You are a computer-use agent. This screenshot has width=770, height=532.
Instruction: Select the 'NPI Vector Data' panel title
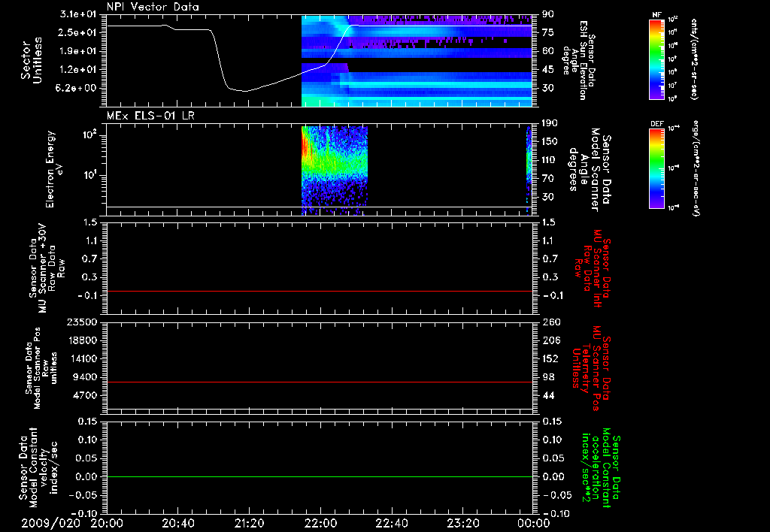click(x=153, y=7)
